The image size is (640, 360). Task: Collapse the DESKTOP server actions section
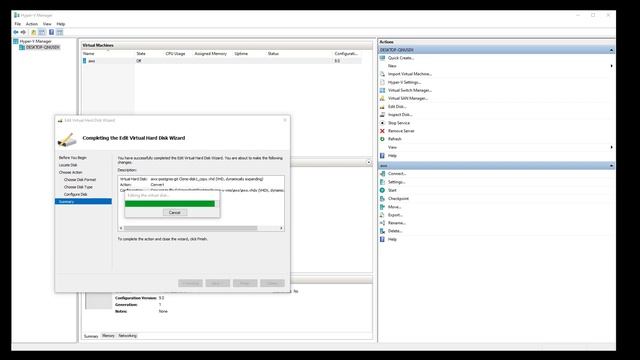coord(611,50)
